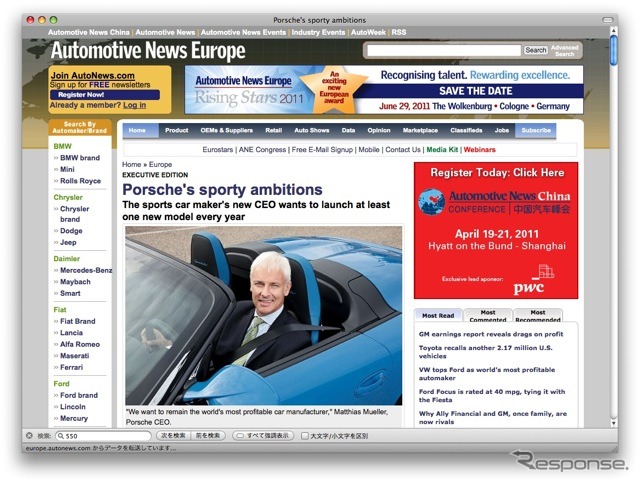640x483 pixels.
Task: Select Rolls Royce in the sidebar
Action: click(x=80, y=181)
